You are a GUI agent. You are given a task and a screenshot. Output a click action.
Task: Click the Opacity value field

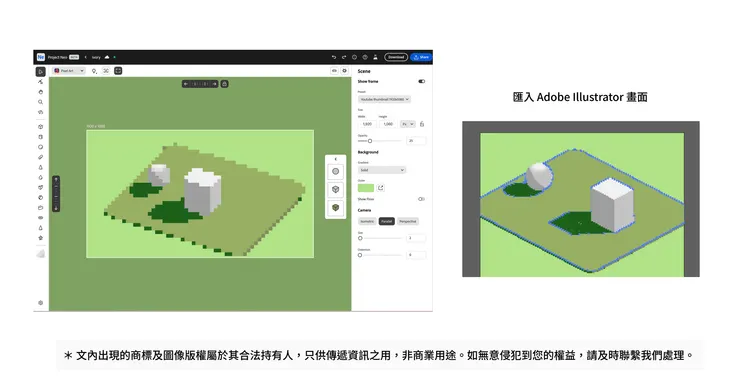[x=416, y=141]
